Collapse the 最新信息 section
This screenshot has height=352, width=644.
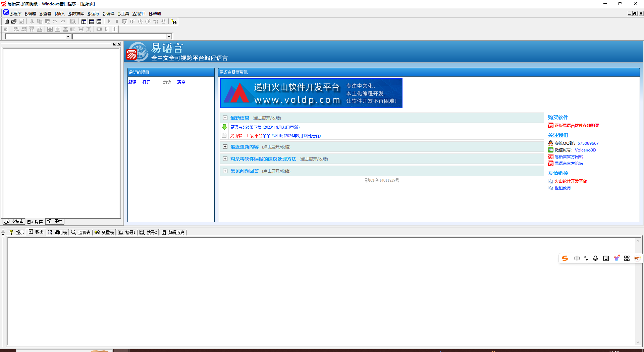(x=225, y=118)
